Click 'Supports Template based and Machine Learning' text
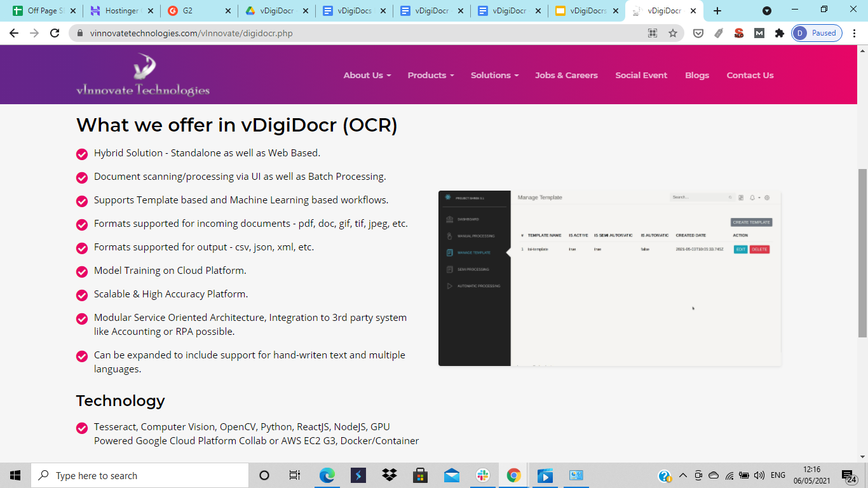 point(241,200)
